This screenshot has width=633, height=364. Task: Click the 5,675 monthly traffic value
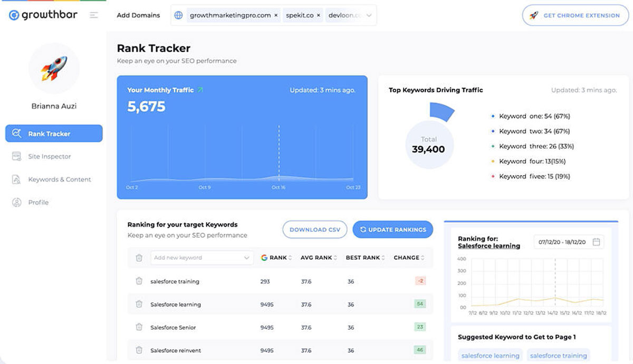(147, 107)
